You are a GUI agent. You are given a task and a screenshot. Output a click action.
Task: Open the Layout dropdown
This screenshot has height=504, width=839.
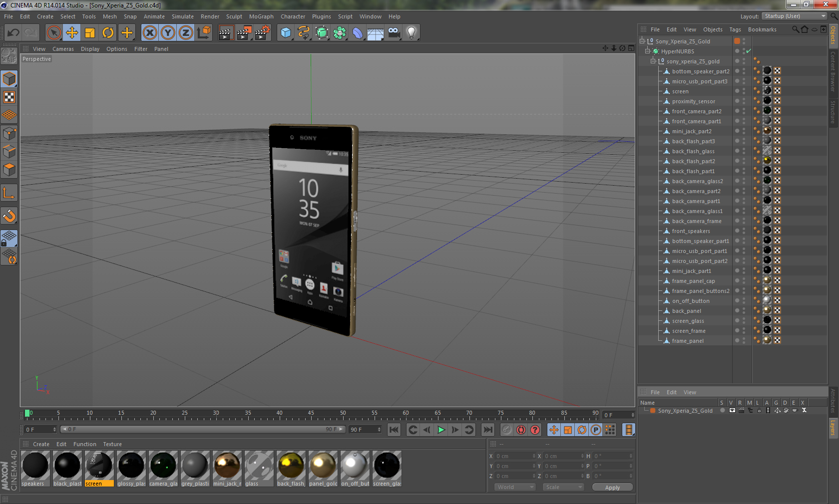pyautogui.click(x=794, y=16)
